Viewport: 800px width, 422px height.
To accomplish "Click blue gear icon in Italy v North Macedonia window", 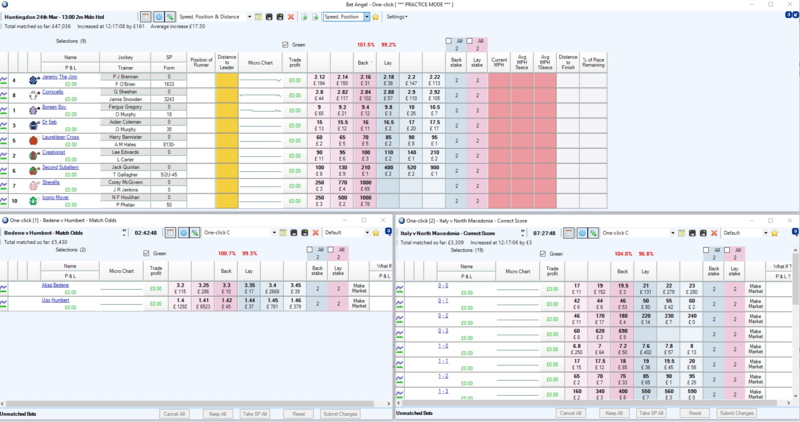I will 582,233.
